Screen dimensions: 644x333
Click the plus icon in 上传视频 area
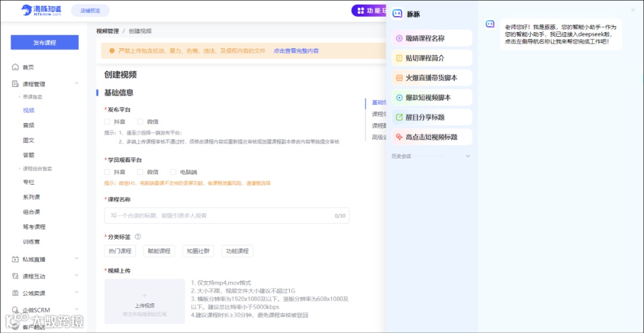[144, 295]
